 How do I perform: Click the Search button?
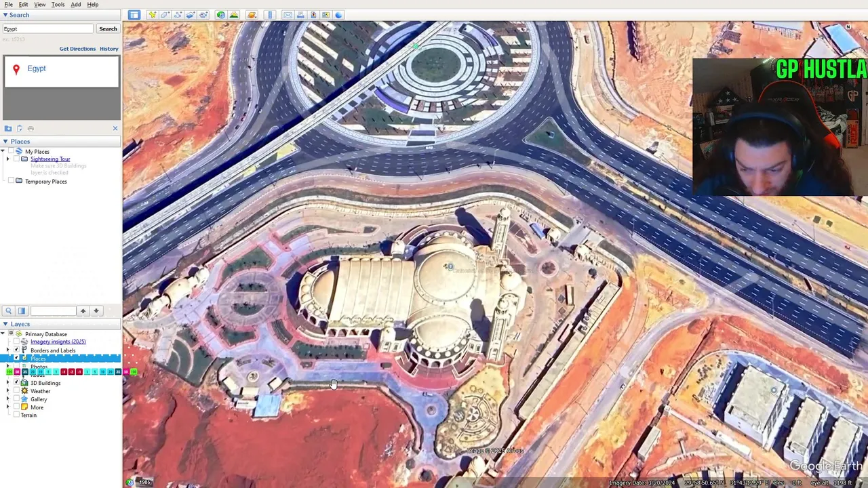pyautogui.click(x=108, y=28)
